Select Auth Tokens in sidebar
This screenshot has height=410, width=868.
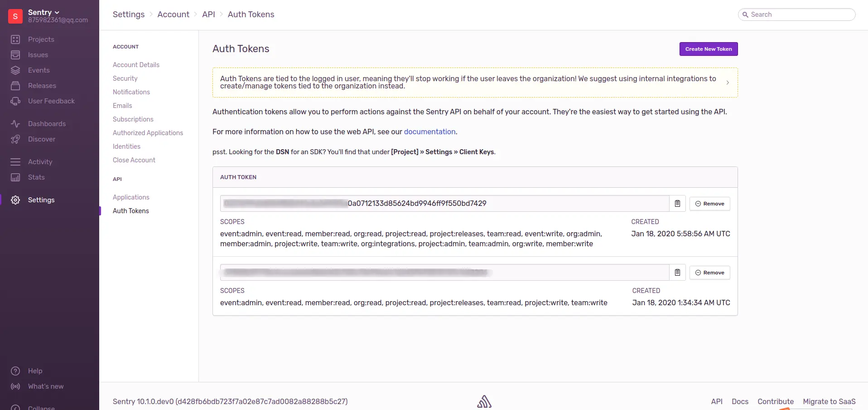pos(131,211)
